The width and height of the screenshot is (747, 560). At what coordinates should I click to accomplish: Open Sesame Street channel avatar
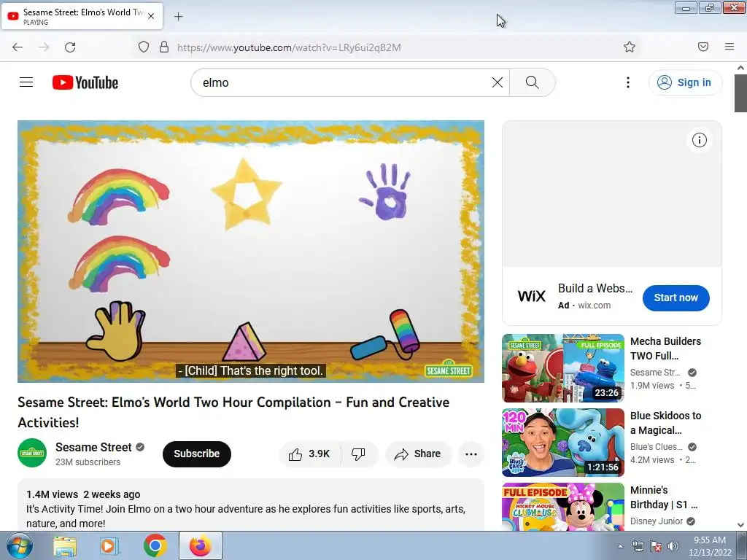point(32,453)
